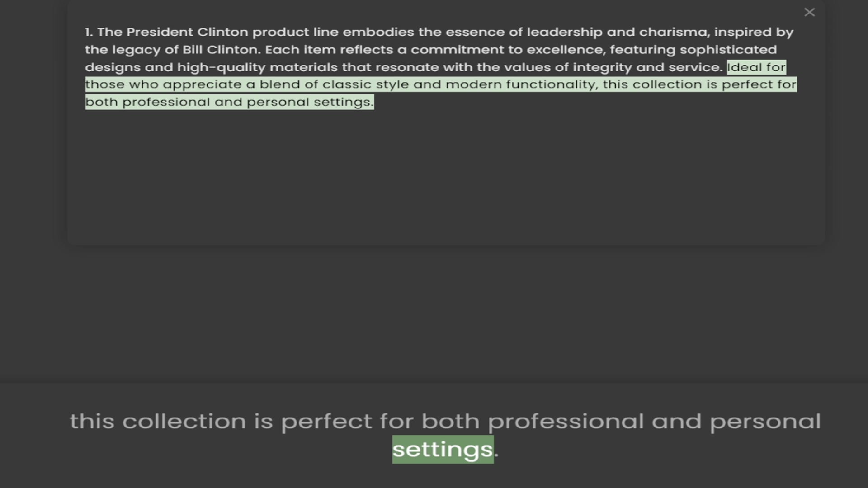868x488 pixels.
Task: Click the highlighted word "settings" in the bottom caption
Action: pyautogui.click(x=442, y=449)
